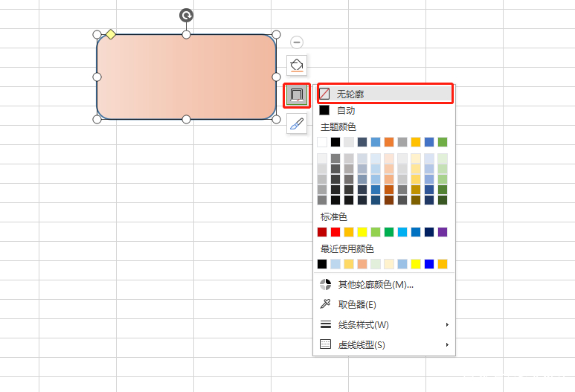The width and height of the screenshot is (575, 392).
Task: Click the left-middle resize handle of shape
Action: [97, 77]
